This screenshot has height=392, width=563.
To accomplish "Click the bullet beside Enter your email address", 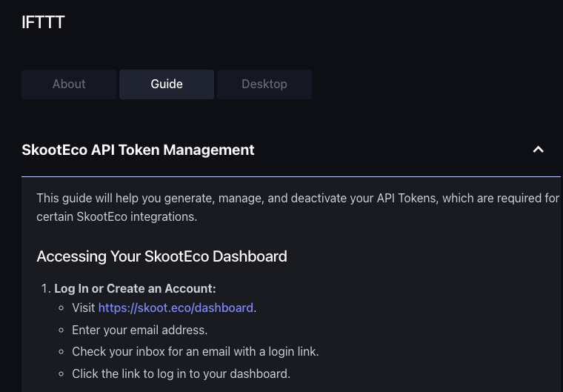I will (x=61, y=330).
